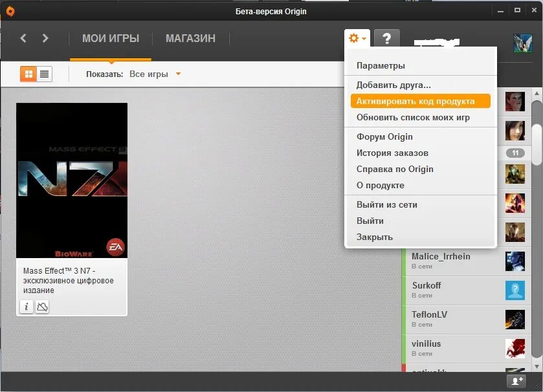This screenshot has width=543, height=392.
Task: Open the Все игры filter dropdown
Action: 153,74
